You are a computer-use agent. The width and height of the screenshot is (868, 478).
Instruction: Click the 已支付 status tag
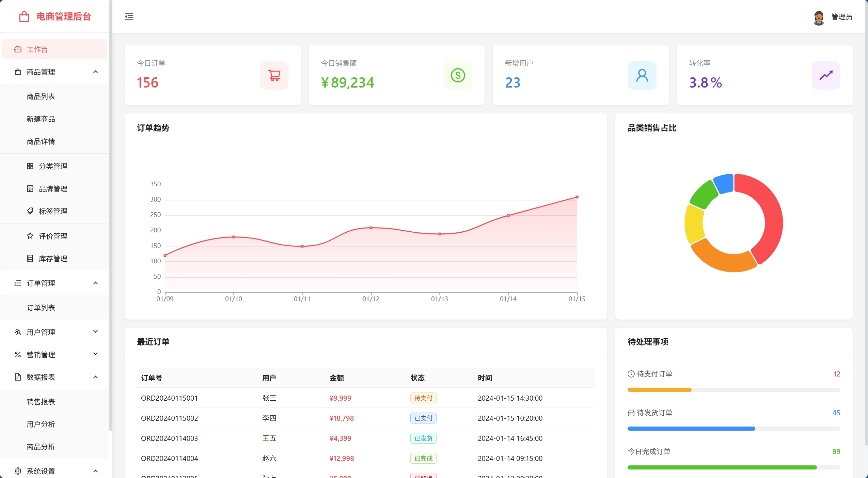coord(423,418)
